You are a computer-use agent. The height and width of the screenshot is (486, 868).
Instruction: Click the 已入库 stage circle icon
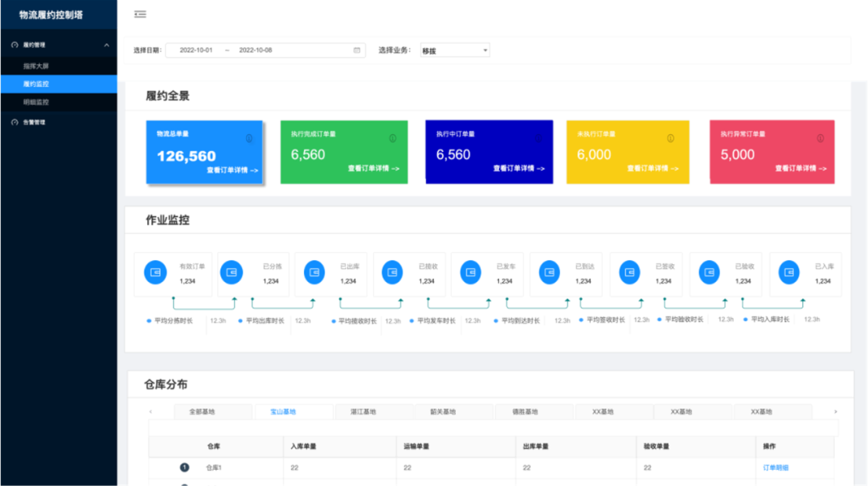pyautogui.click(x=788, y=272)
